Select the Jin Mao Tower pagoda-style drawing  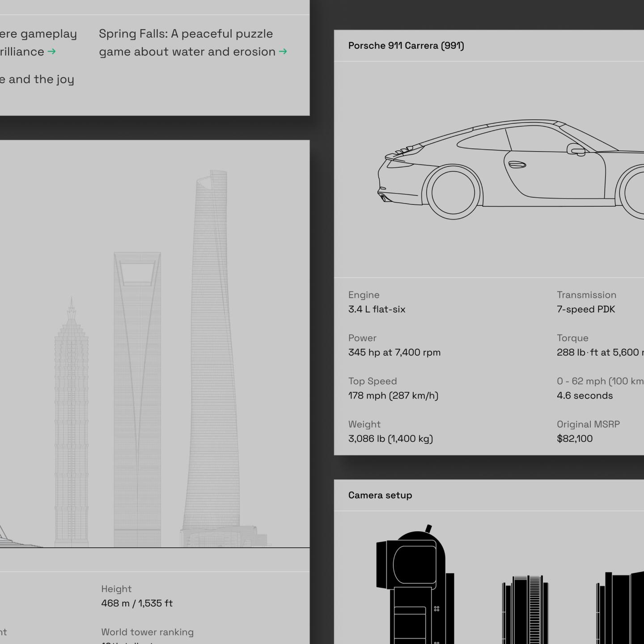[x=72, y=425]
